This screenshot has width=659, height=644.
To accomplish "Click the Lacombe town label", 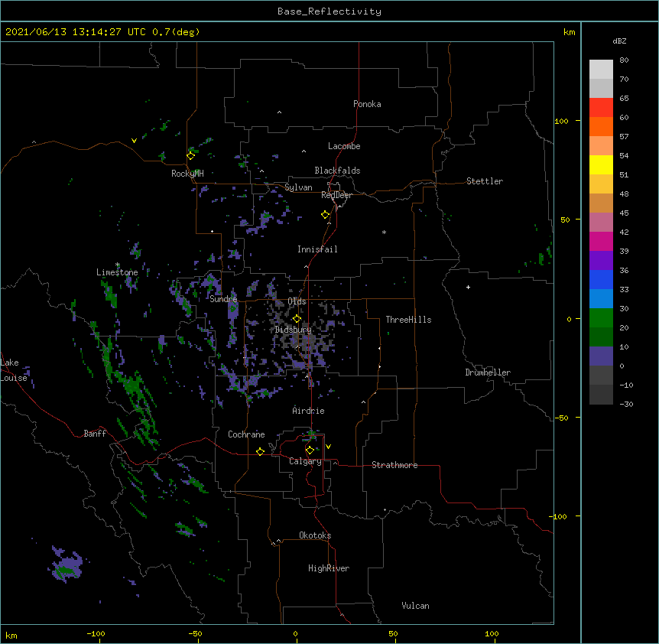I will [344, 146].
